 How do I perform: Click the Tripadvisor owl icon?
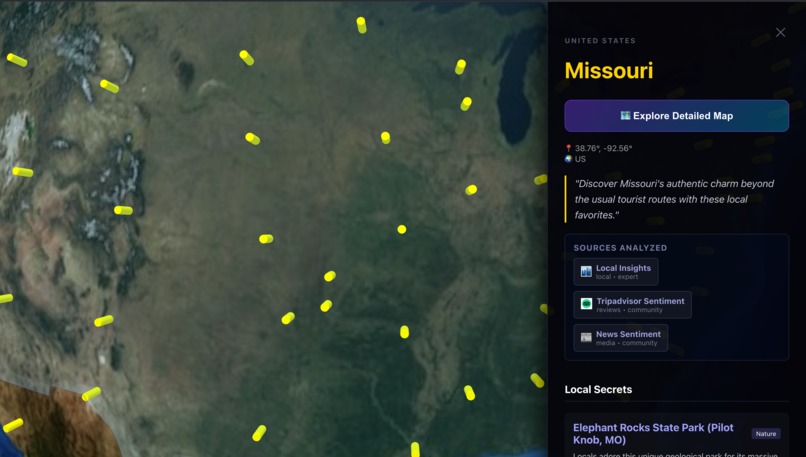point(586,304)
